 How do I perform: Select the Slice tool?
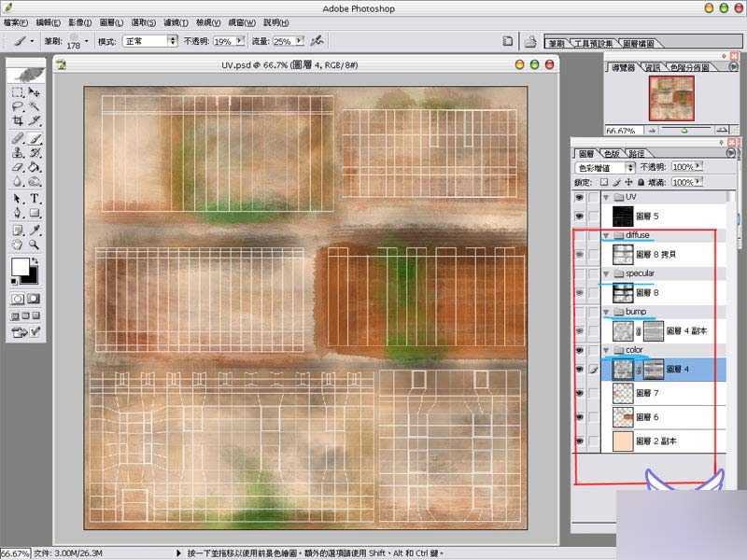tap(35, 120)
